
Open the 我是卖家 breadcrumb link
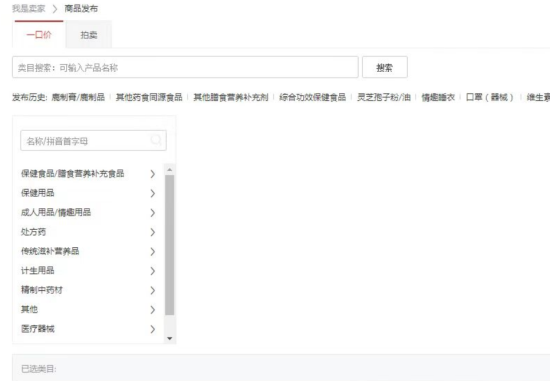[29, 8]
